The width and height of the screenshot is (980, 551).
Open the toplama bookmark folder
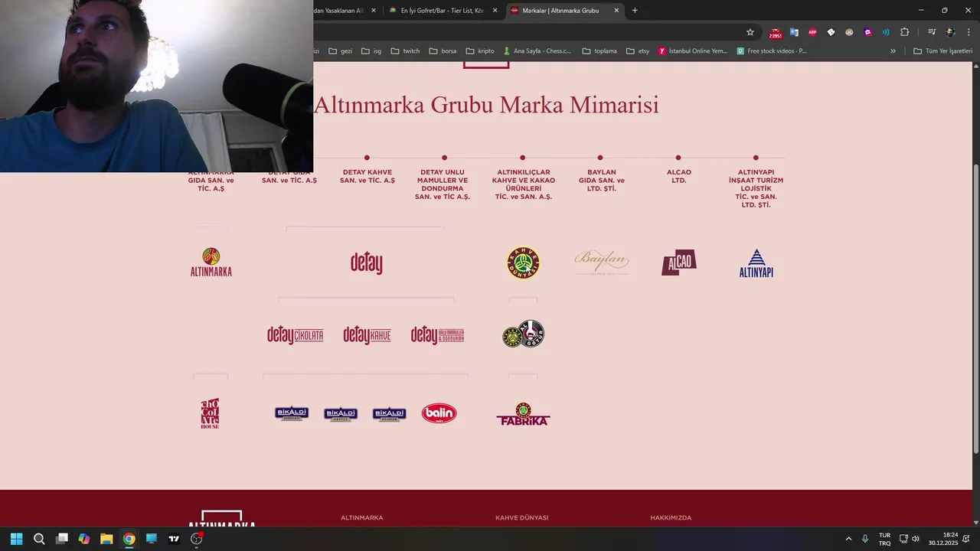point(599,51)
